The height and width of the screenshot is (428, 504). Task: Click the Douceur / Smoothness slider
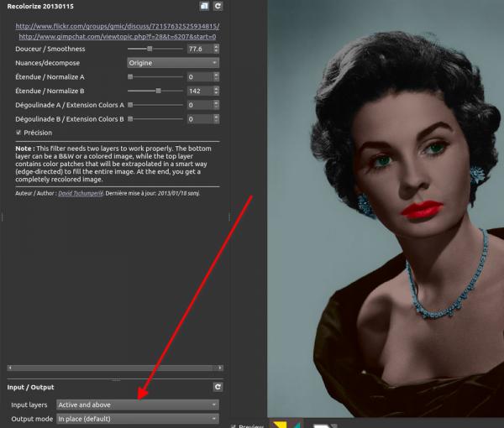click(x=155, y=49)
